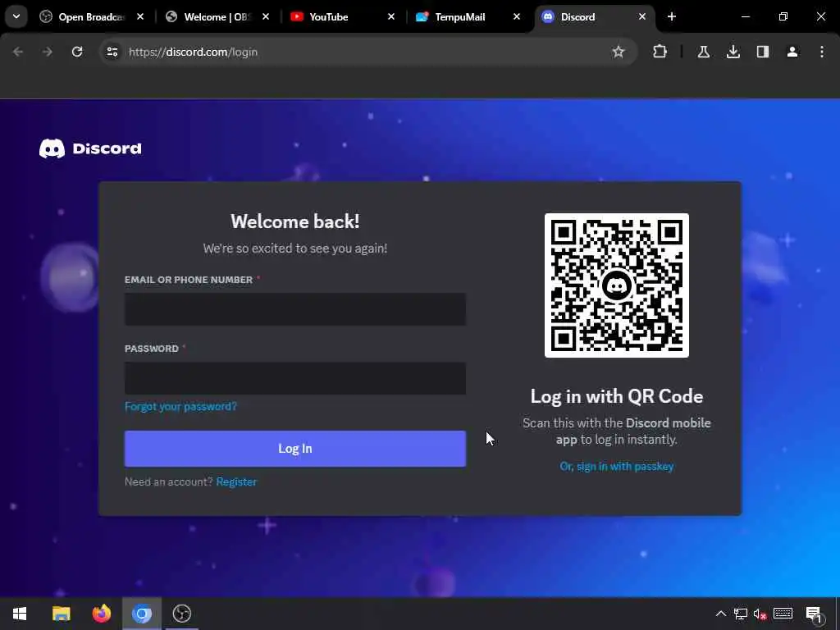Close the Open Broadcaster tab

[x=140, y=16]
